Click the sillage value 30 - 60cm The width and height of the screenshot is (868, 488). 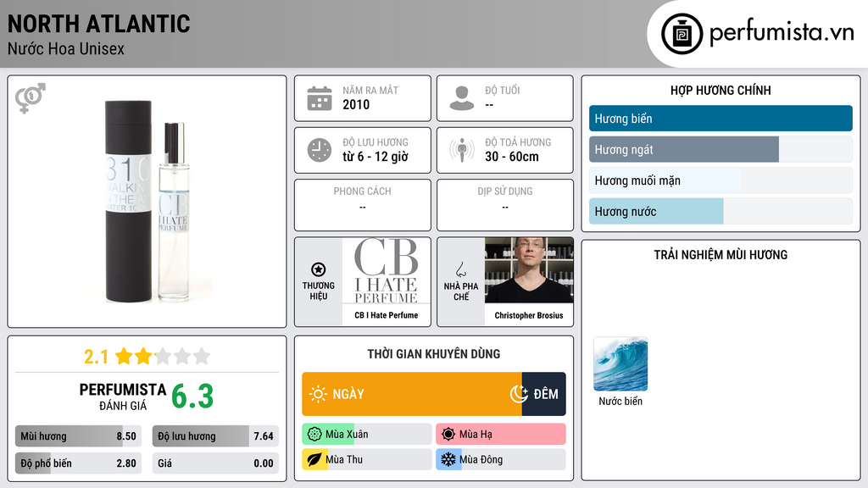[x=511, y=157]
